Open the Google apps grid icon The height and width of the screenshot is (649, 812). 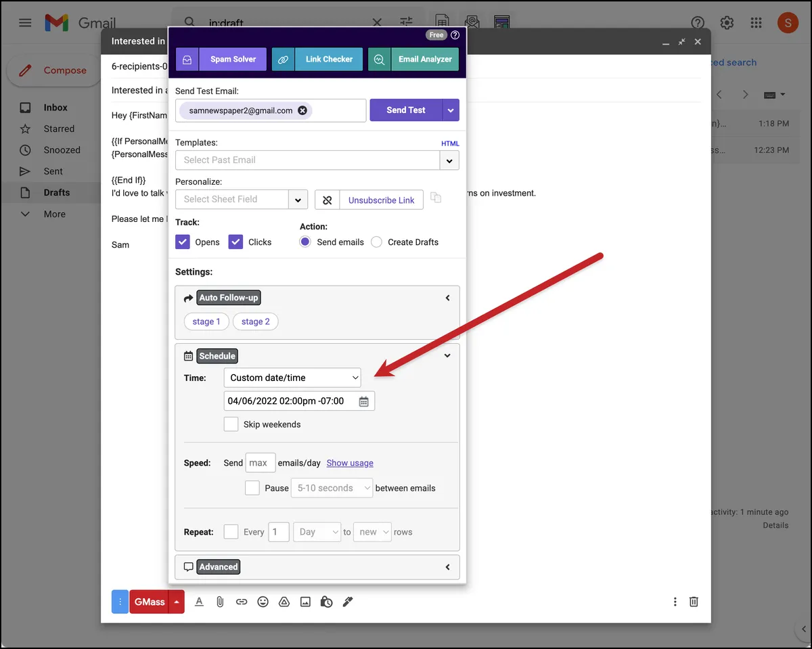click(x=757, y=23)
